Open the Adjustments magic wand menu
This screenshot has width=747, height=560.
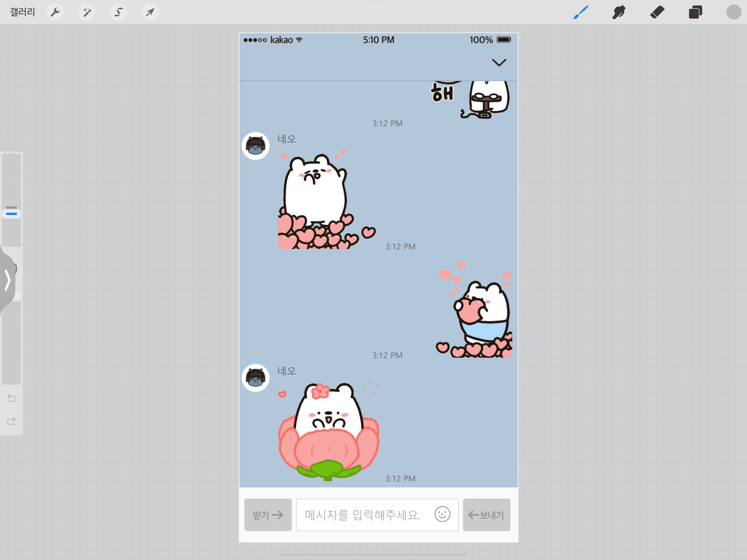(87, 13)
